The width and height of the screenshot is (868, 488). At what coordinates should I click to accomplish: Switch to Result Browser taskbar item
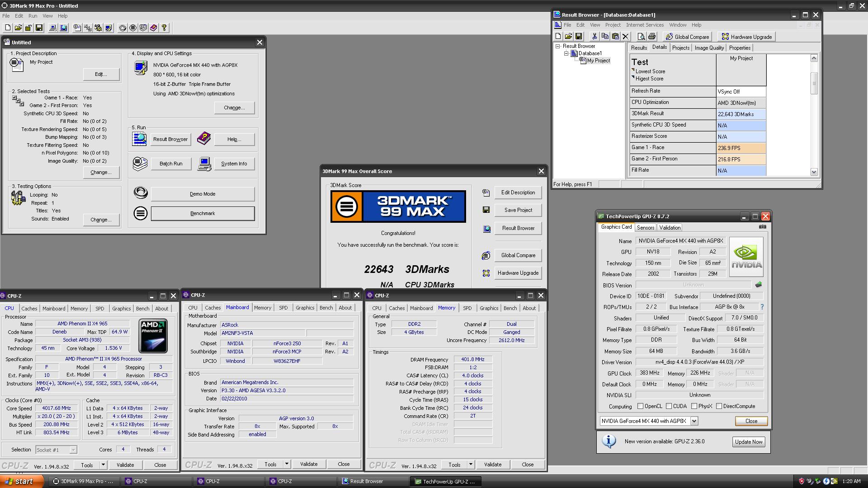(372, 481)
